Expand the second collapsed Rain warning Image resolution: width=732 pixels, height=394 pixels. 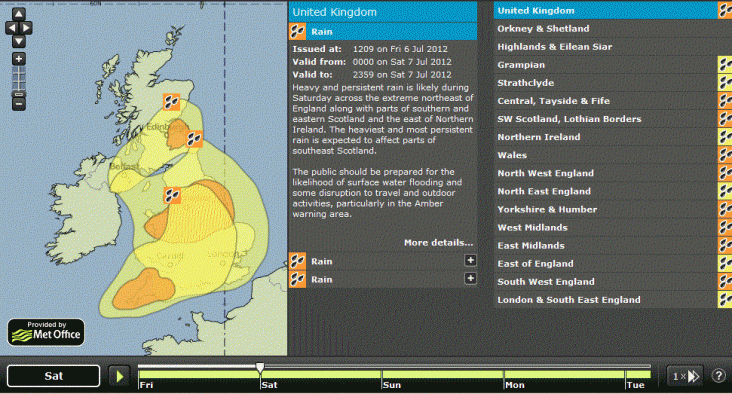point(470,279)
